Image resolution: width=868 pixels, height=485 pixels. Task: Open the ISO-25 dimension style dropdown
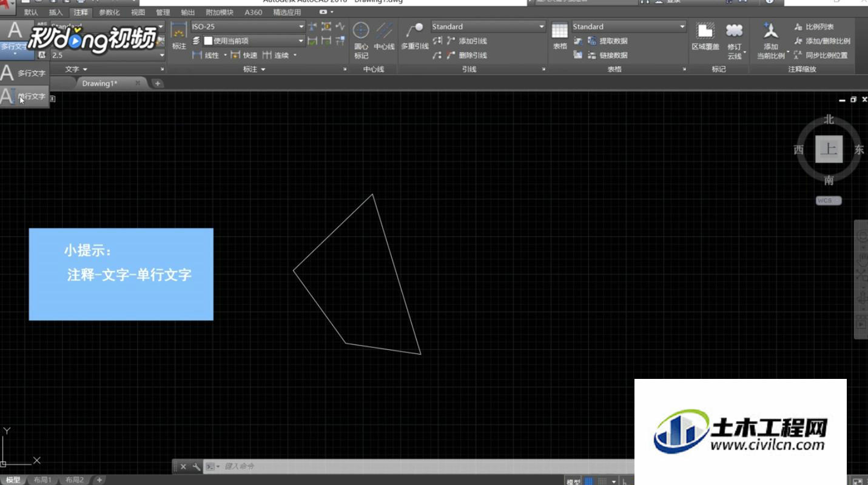tap(301, 27)
